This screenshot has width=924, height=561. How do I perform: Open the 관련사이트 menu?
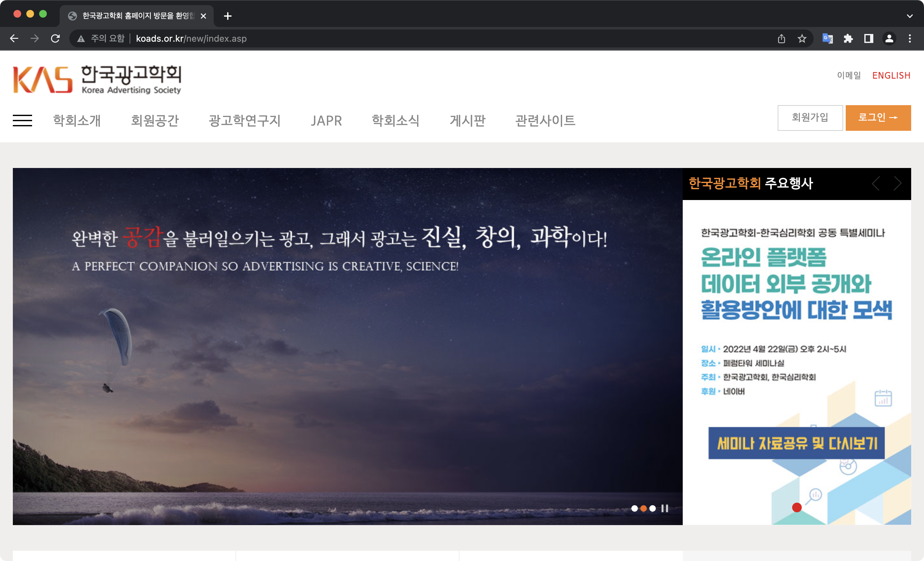point(545,120)
